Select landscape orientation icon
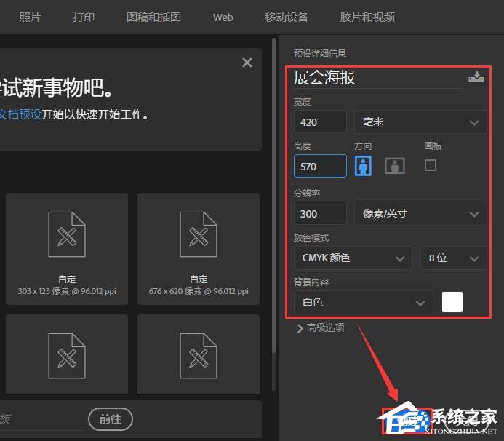 (395, 165)
